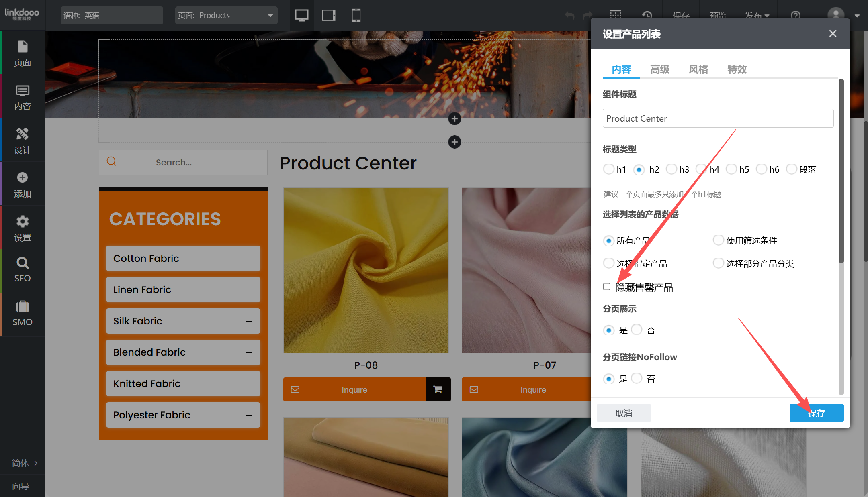868x497 pixels.
Task: Switch to mobile phone preview icon
Action: point(356,15)
